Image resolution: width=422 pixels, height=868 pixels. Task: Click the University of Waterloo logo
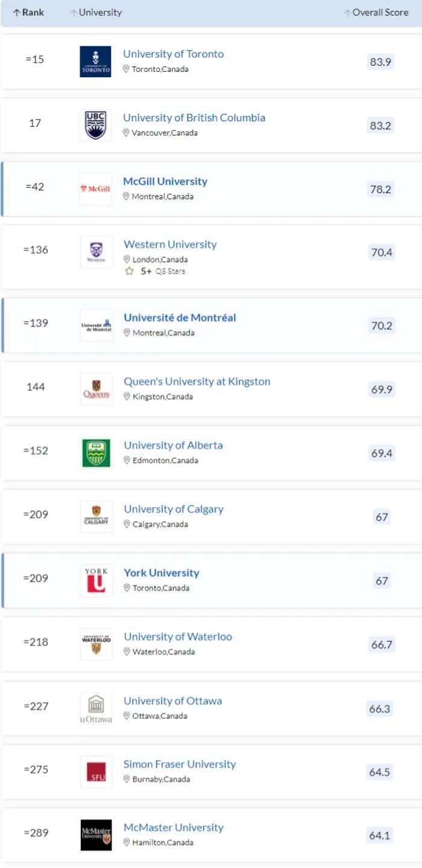coord(96,644)
